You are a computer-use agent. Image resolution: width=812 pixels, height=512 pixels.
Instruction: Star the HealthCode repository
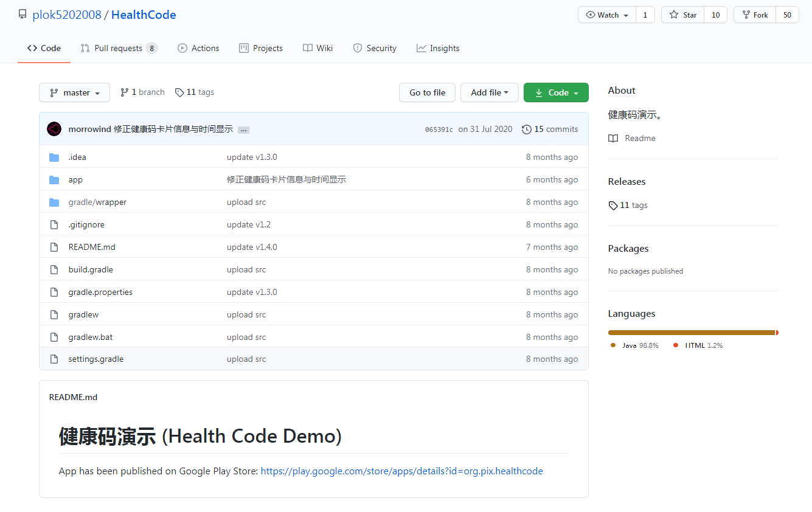pos(683,15)
